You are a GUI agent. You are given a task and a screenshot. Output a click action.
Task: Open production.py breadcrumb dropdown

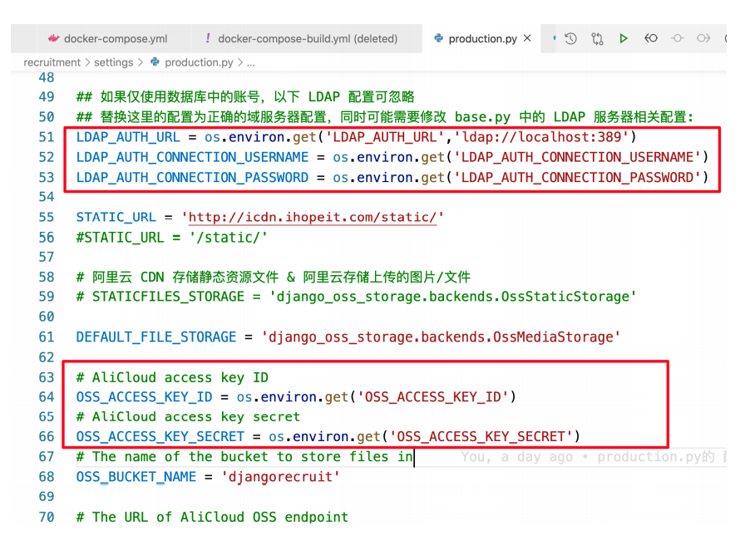(198, 62)
